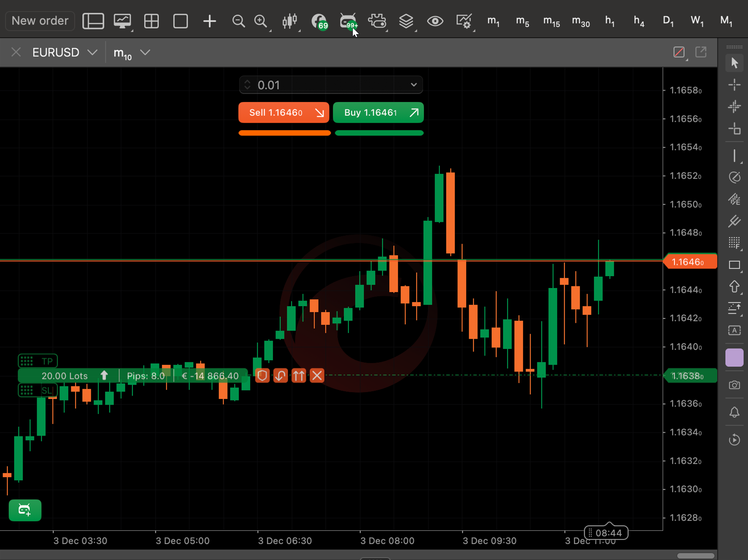The width and height of the screenshot is (748, 560).
Task: Open the Plugins puzzle icon
Action: point(377,21)
